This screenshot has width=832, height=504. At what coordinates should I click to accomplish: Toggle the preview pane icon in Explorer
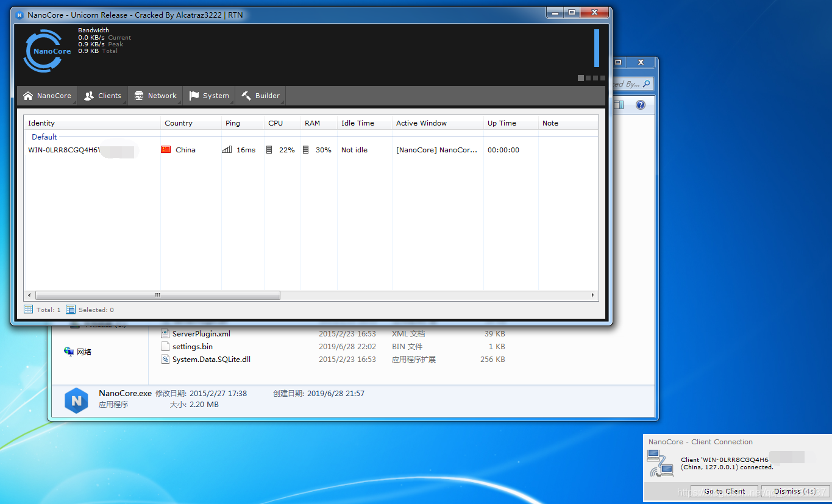(619, 105)
